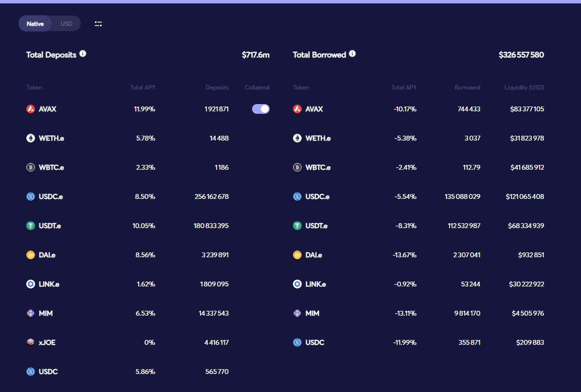Viewport: 581px width, 392px height.
Task: Sort by Liquidity (USD) column header
Action: click(524, 88)
